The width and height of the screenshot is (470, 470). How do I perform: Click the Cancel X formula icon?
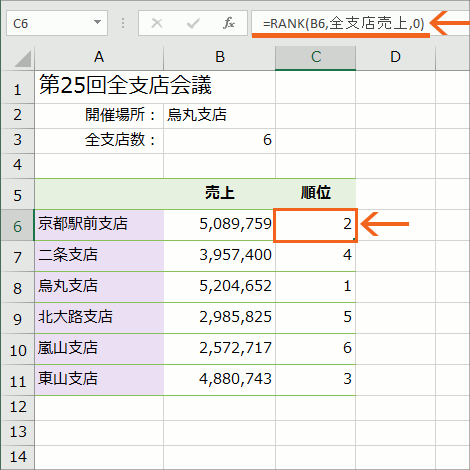coord(157,23)
